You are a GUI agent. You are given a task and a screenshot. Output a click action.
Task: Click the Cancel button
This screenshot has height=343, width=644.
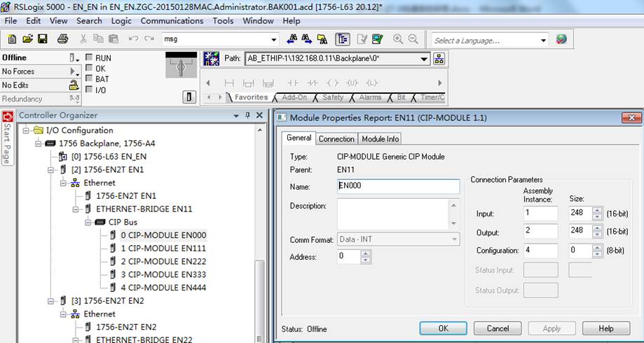pos(498,328)
